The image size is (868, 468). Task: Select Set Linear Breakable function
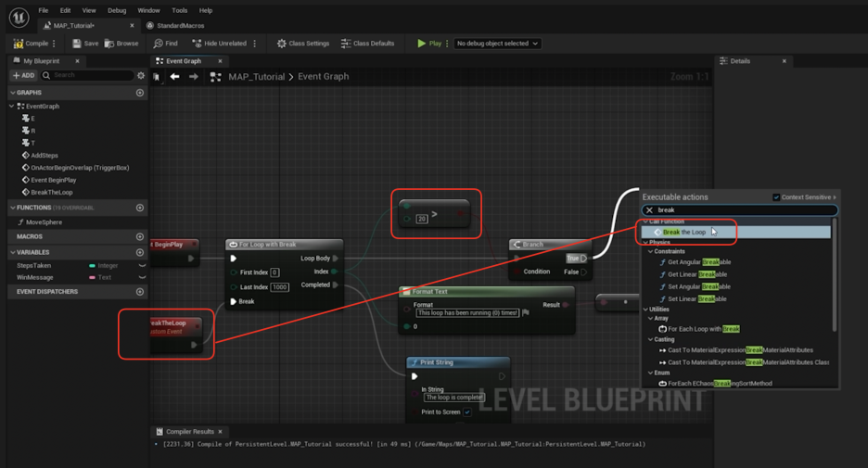[x=693, y=298]
